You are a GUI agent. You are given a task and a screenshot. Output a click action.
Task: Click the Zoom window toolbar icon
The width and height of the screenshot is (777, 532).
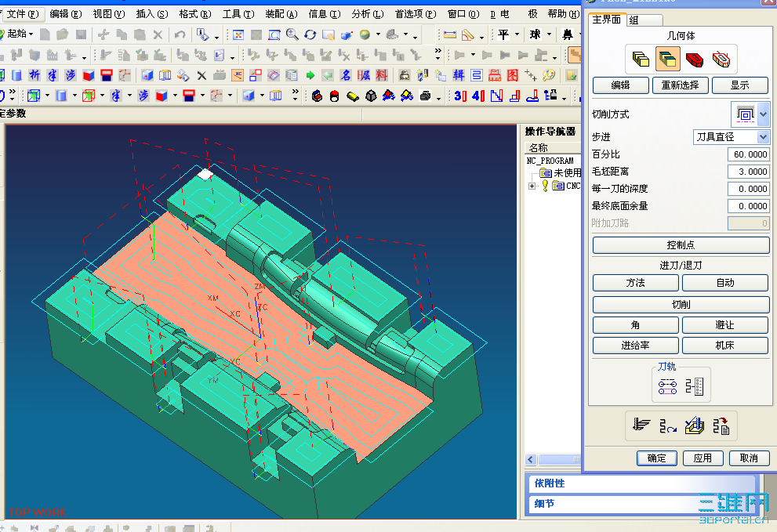pyautogui.click(x=274, y=34)
